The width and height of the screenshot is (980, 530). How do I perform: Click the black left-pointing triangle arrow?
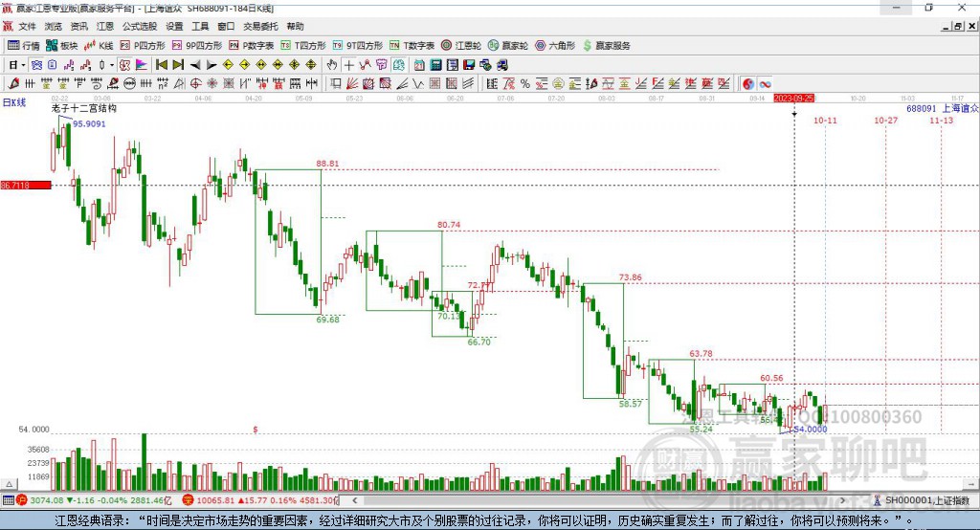coord(195,65)
